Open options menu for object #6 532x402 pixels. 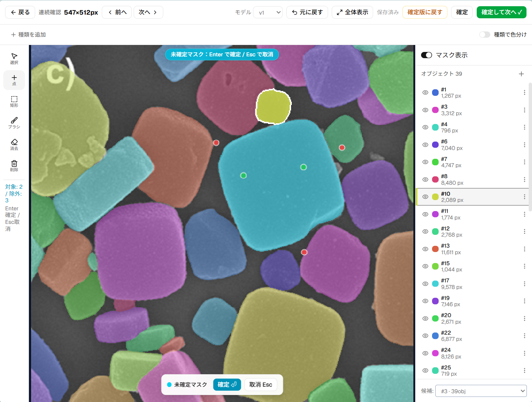coord(524,145)
